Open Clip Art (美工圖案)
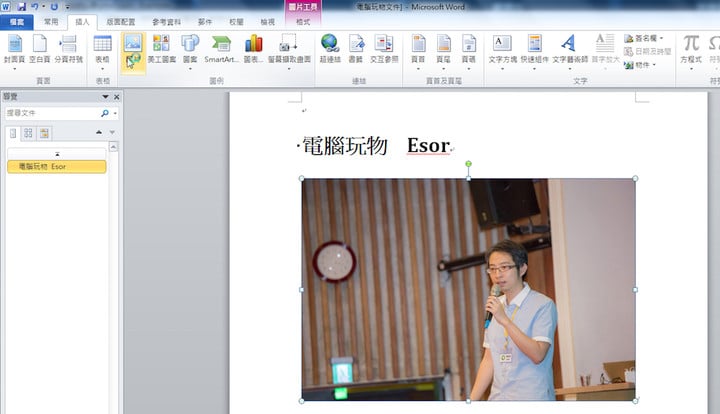 click(162, 49)
